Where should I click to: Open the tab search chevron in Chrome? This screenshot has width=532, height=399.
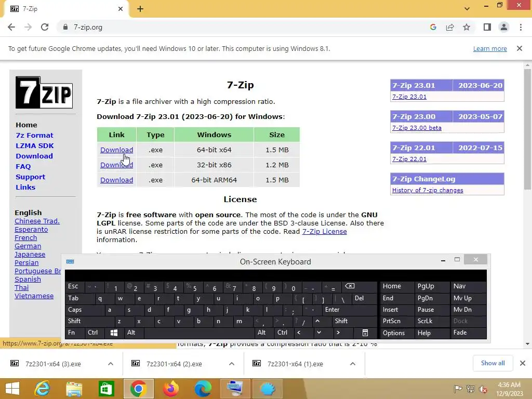pyautogui.click(x=467, y=8)
